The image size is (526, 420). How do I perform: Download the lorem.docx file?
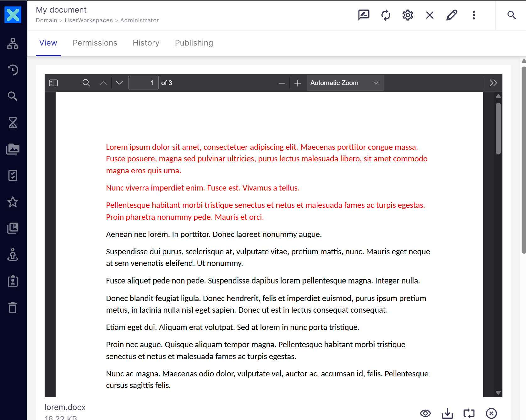[x=447, y=413]
